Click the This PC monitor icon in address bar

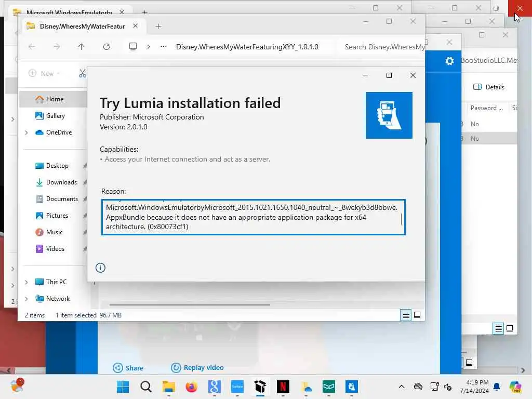133,46
